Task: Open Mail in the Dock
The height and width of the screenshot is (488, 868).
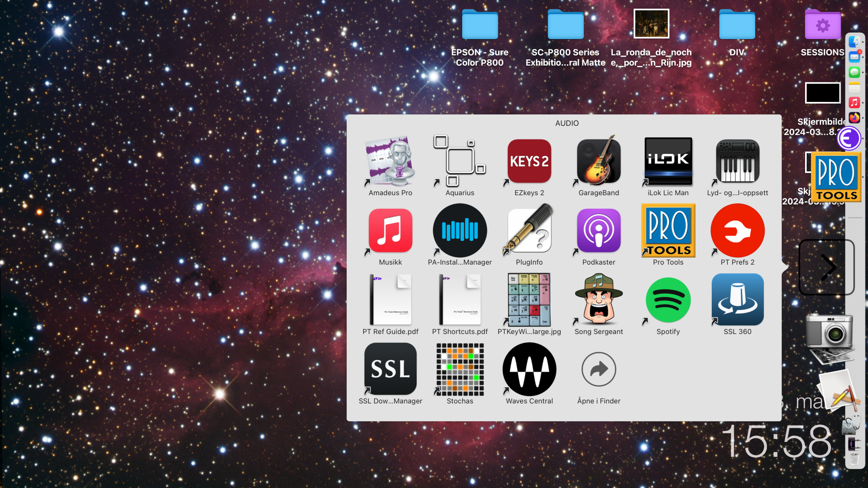Action: pos(854,57)
